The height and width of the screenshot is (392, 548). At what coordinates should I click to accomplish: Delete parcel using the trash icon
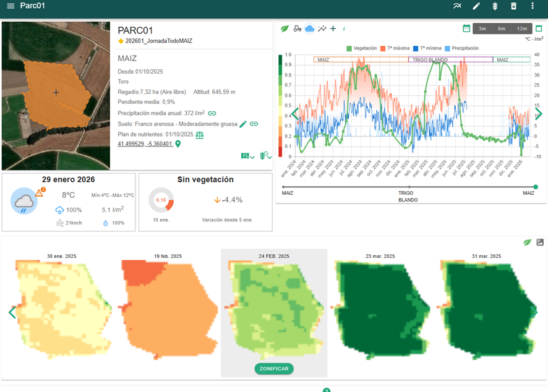pos(513,6)
